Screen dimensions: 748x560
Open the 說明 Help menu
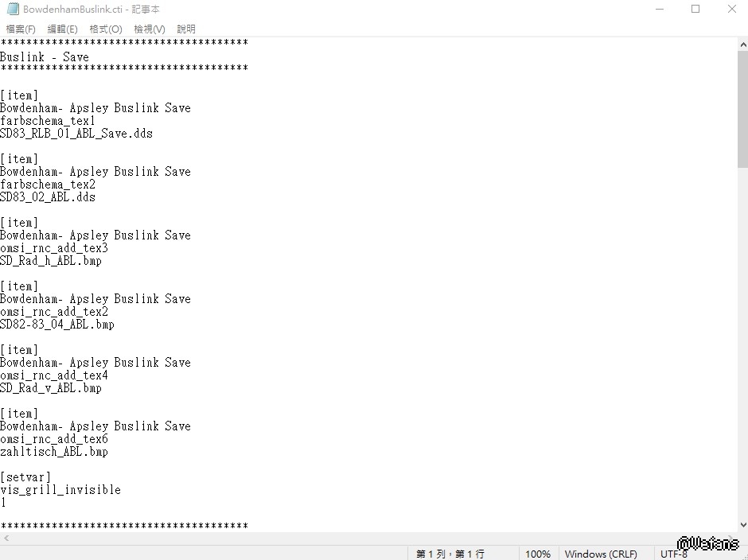pos(186,29)
